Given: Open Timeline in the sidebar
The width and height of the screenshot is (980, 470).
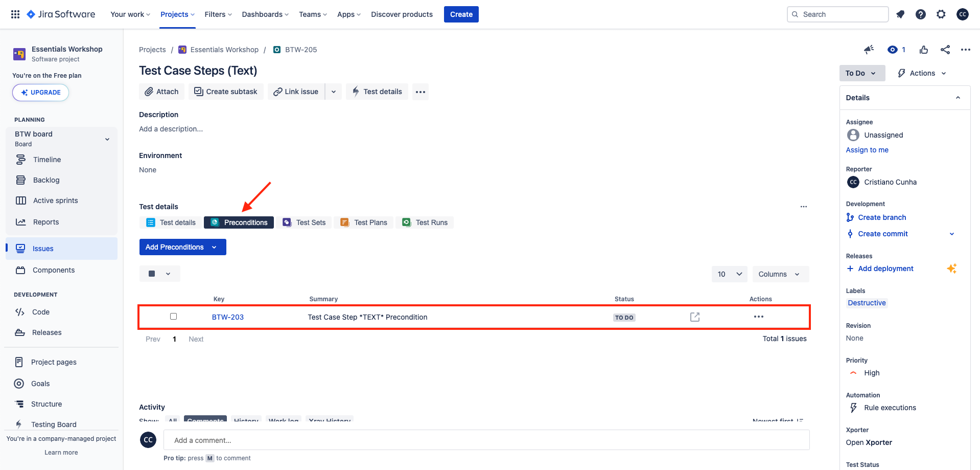Looking at the screenshot, I should (x=61, y=160).
